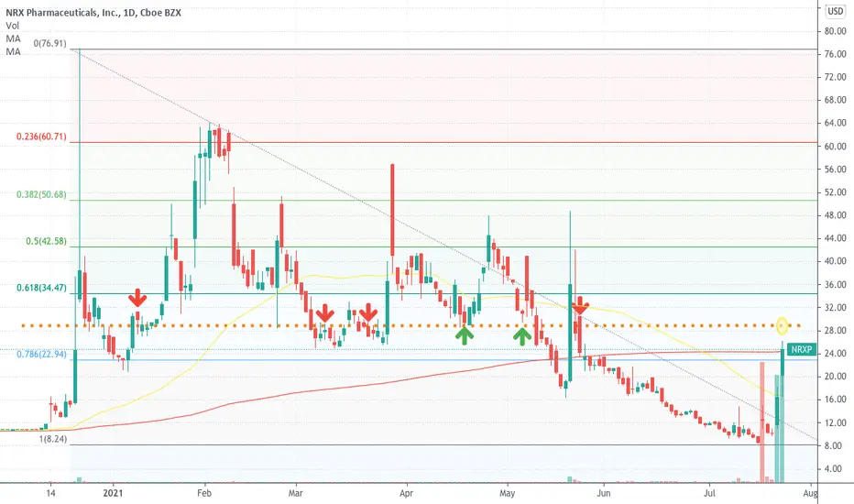Click the 12.00 price axis label

point(835,422)
